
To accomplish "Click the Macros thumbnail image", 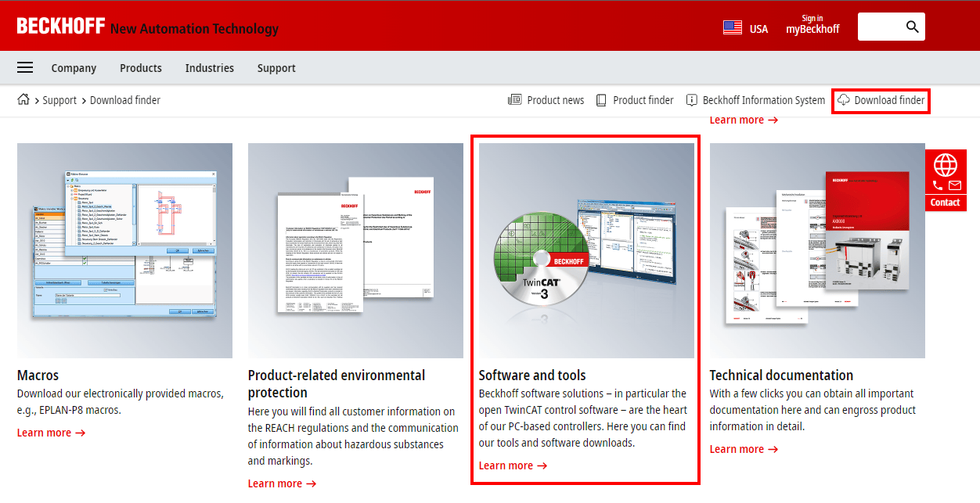I will [124, 250].
